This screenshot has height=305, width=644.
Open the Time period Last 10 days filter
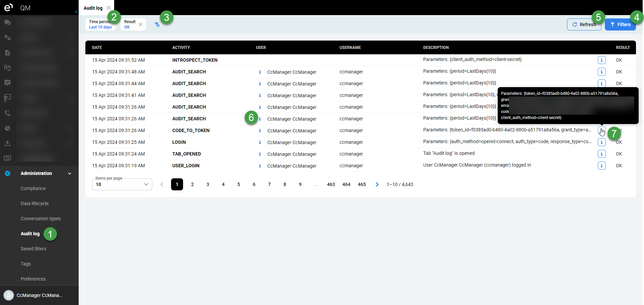(x=100, y=24)
